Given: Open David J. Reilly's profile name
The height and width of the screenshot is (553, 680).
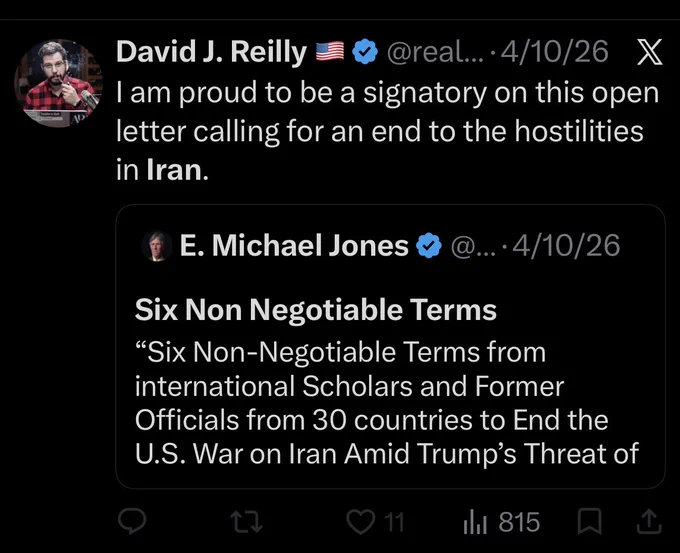Looking at the screenshot, I should coord(211,52).
